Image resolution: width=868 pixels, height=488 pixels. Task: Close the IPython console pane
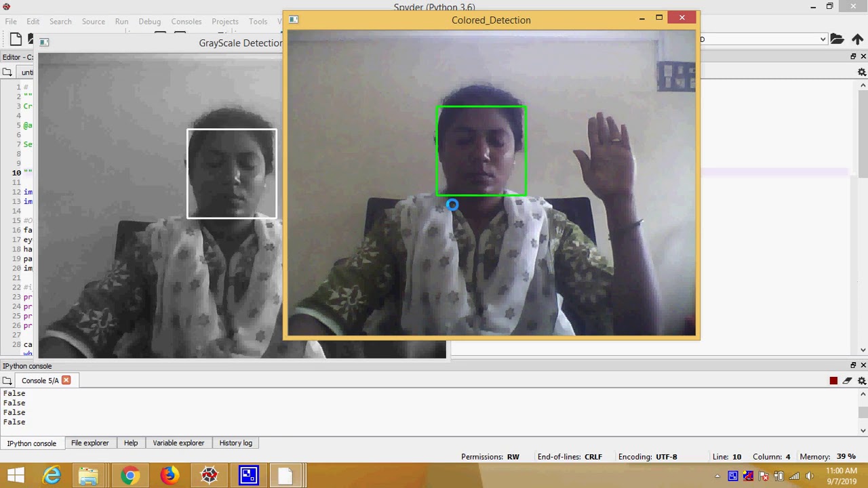point(863,365)
